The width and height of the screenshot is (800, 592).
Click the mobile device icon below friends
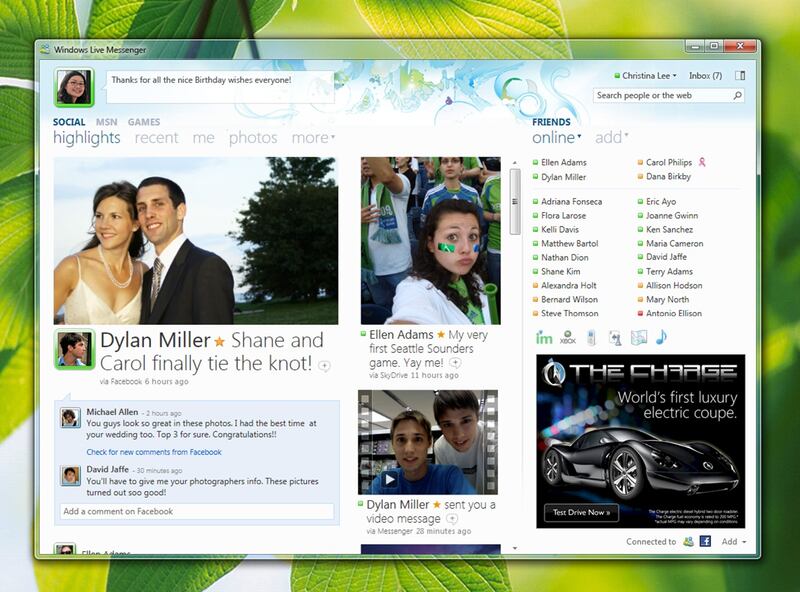pos(591,338)
